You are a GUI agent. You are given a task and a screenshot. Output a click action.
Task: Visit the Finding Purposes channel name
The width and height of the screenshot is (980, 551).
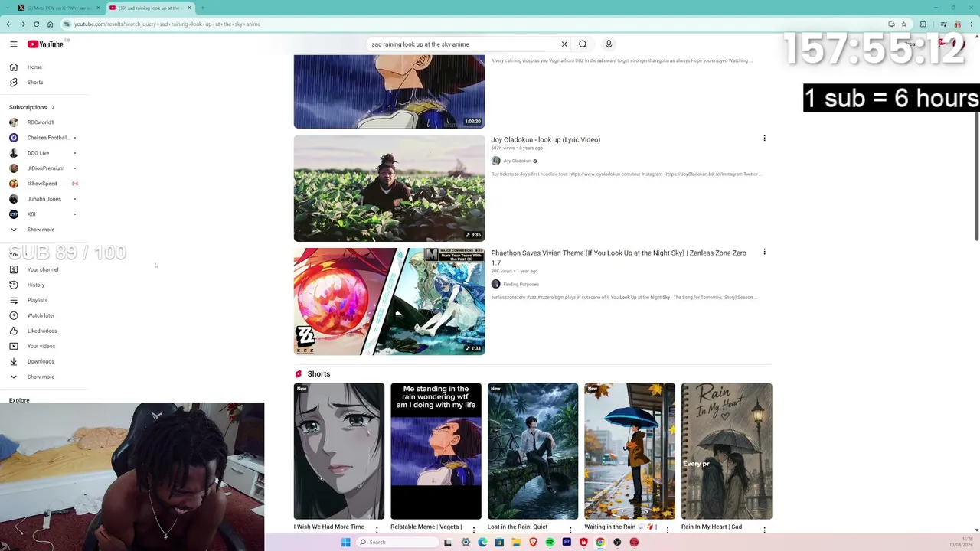pyautogui.click(x=521, y=285)
